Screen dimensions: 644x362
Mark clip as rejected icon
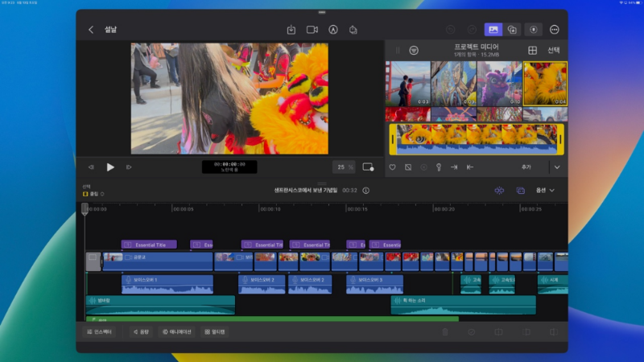(408, 167)
